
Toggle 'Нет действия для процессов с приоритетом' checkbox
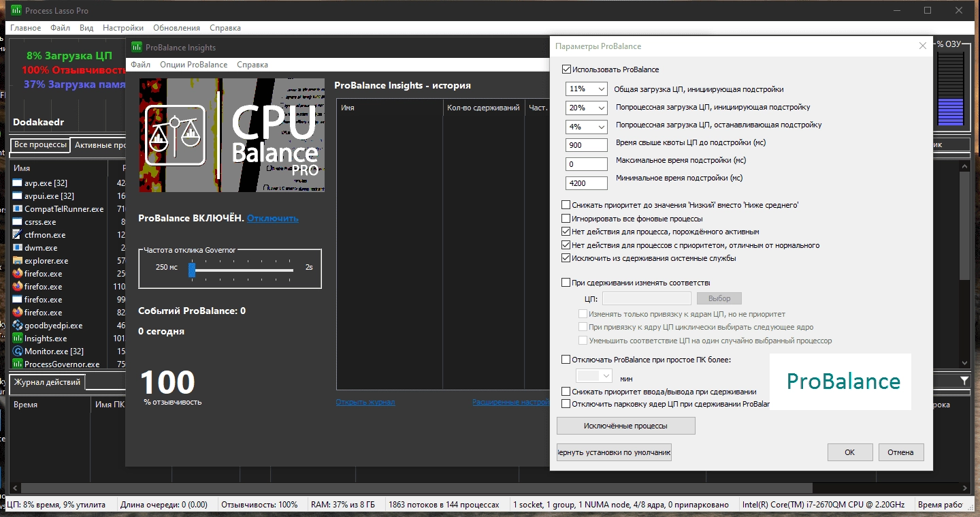click(566, 245)
